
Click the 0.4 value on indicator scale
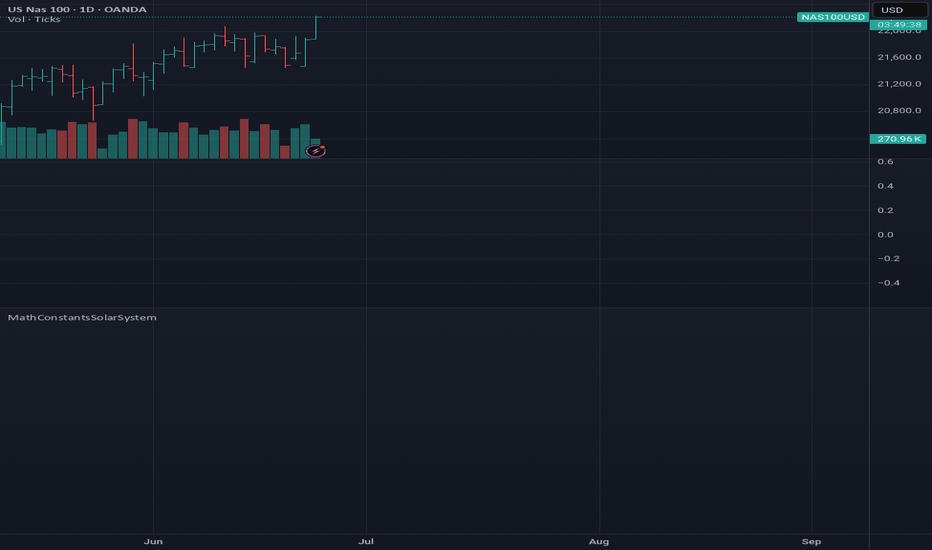tap(885, 186)
